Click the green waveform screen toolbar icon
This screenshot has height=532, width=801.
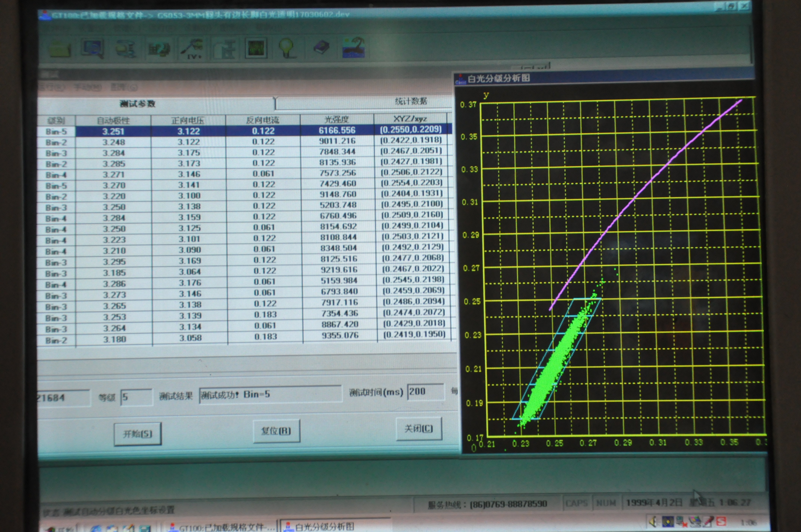pyautogui.click(x=256, y=48)
